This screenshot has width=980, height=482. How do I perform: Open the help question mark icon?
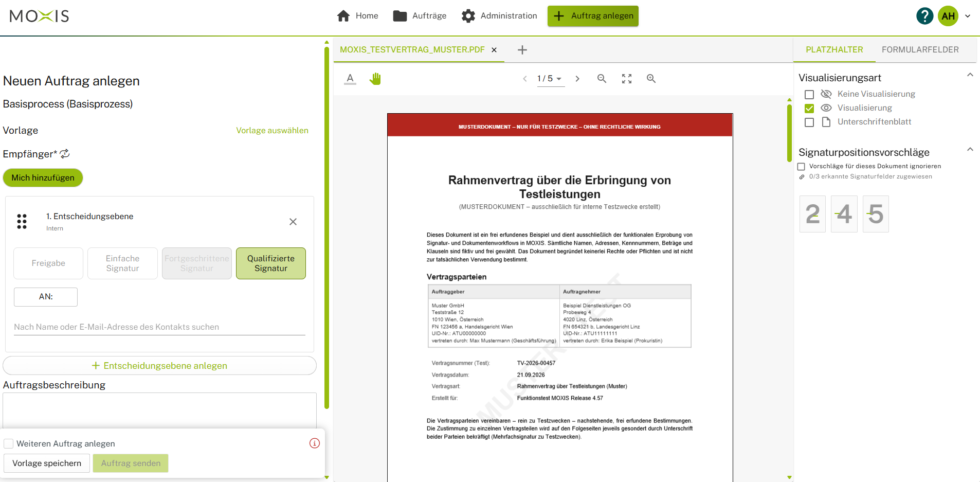[x=924, y=16]
